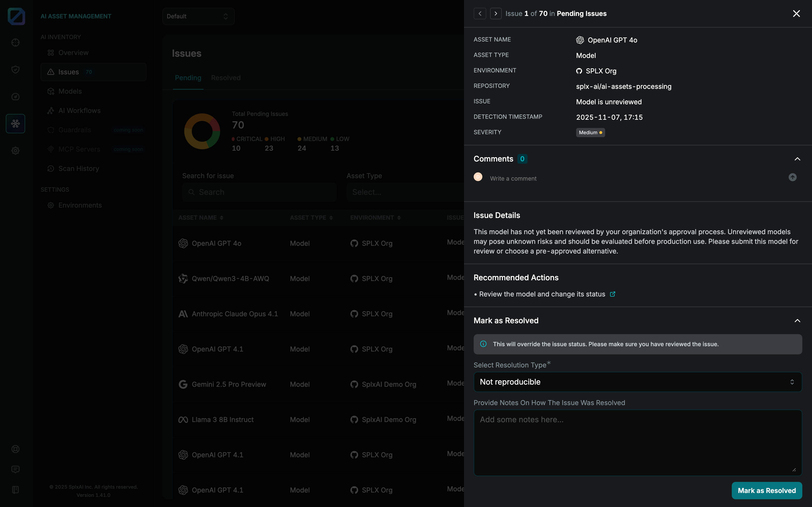The image size is (812, 507).
Task: Open Scan History in sidebar
Action: 79,169
